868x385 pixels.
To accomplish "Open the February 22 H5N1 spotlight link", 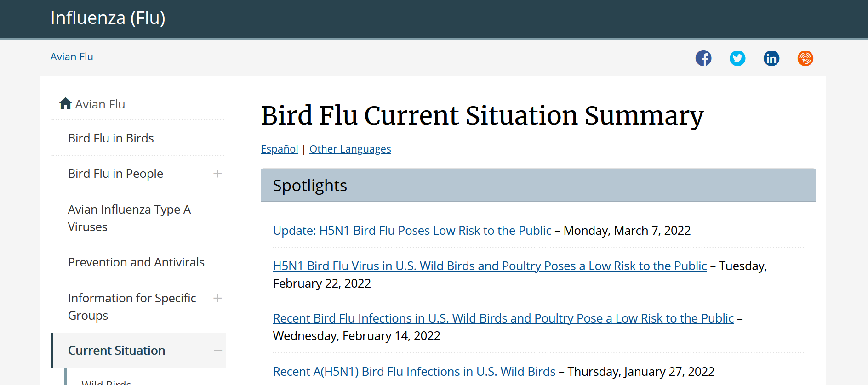I will (x=490, y=266).
